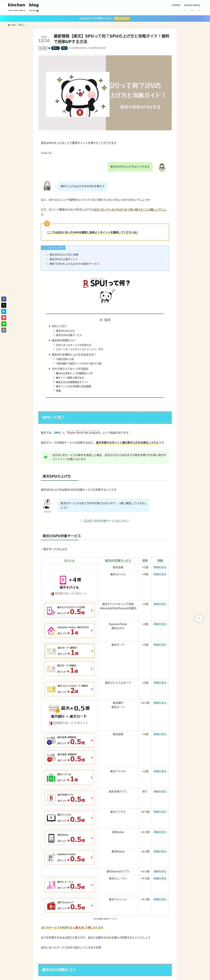Jump to 楽天SPUを無料に上げる方法あるの？ in contents
This screenshot has height=980, width=210.
pyautogui.click(x=74, y=355)
